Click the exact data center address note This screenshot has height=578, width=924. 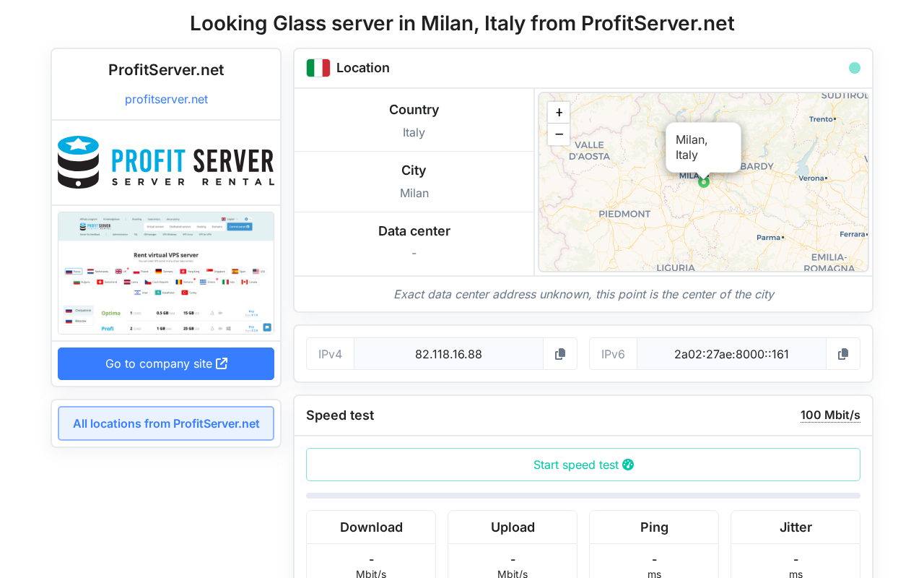(x=583, y=294)
